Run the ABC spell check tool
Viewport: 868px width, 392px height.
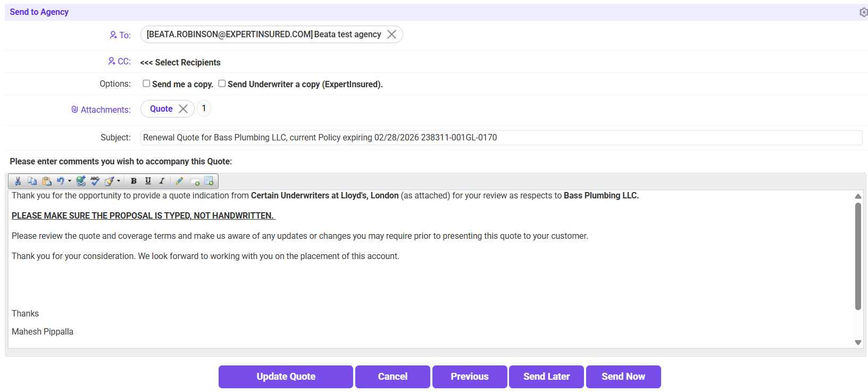click(95, 181)
